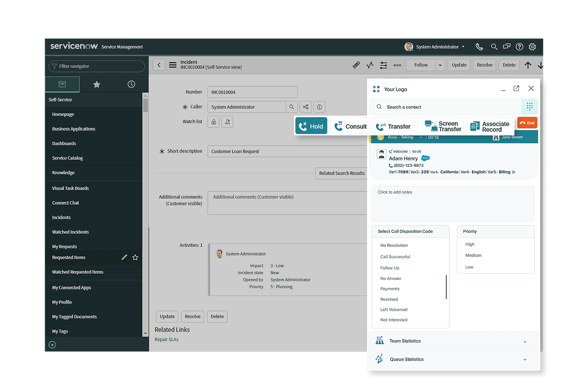Open the dial pad grid icon

tap(530, 107)
